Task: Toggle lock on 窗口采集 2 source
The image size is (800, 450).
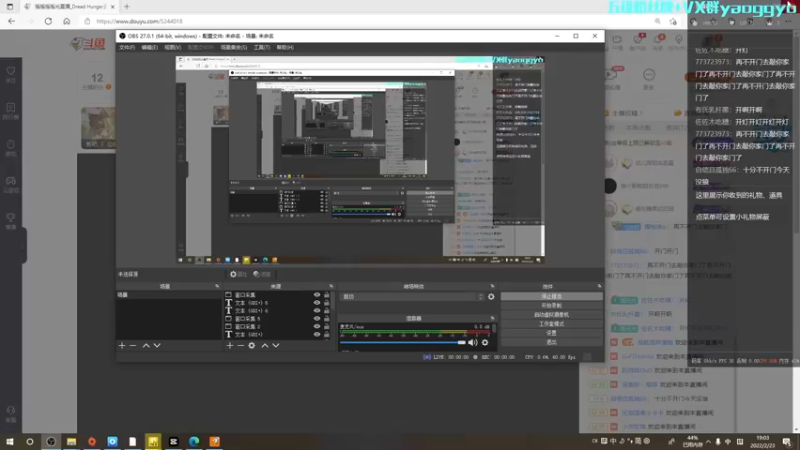Action: (x=327, y=327)
